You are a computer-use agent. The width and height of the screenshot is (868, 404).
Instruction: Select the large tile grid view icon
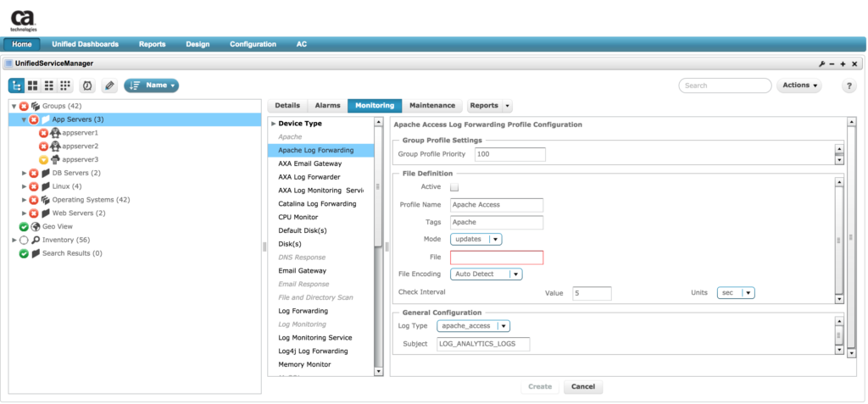click(x=33, y=86)
